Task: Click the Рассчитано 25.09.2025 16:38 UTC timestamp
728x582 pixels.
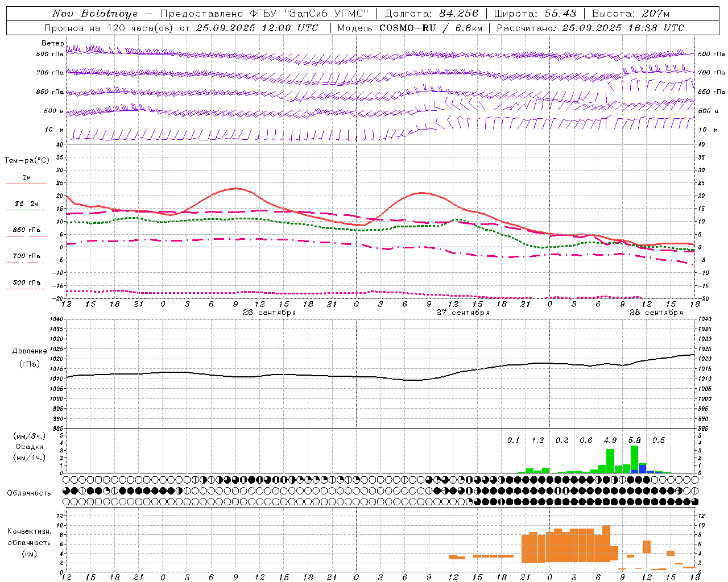Action: pos(591,28)
